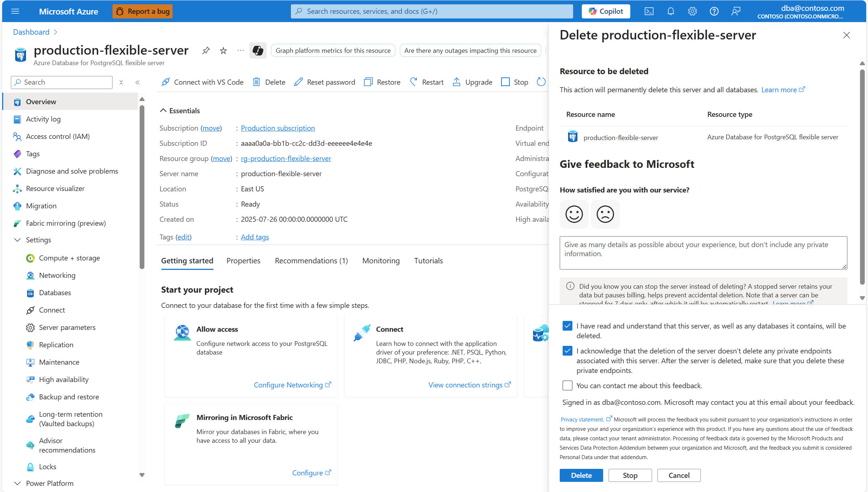
Task: Uncheck private endpoints acknowledgment checkbox
Action: [x=567, y=351]
